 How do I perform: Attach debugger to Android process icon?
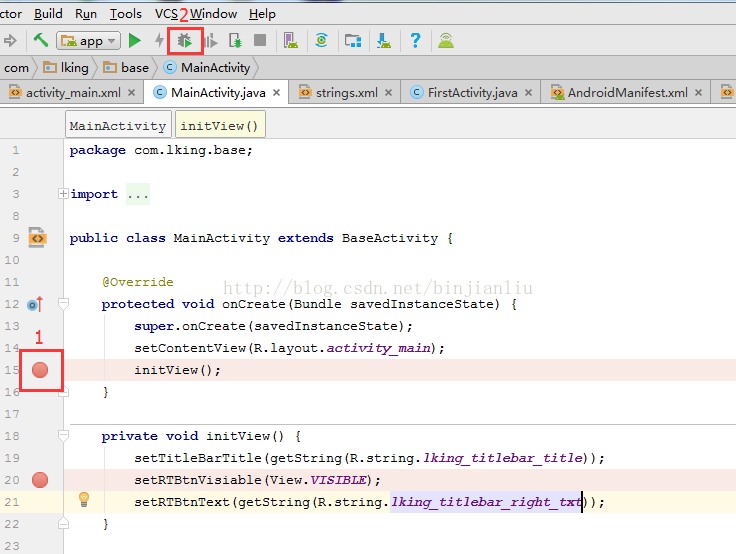(235, 41)
